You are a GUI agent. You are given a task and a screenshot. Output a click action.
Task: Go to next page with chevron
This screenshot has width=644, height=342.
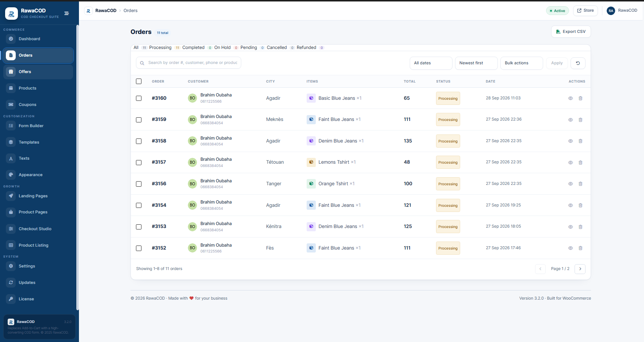click(580, 269)
